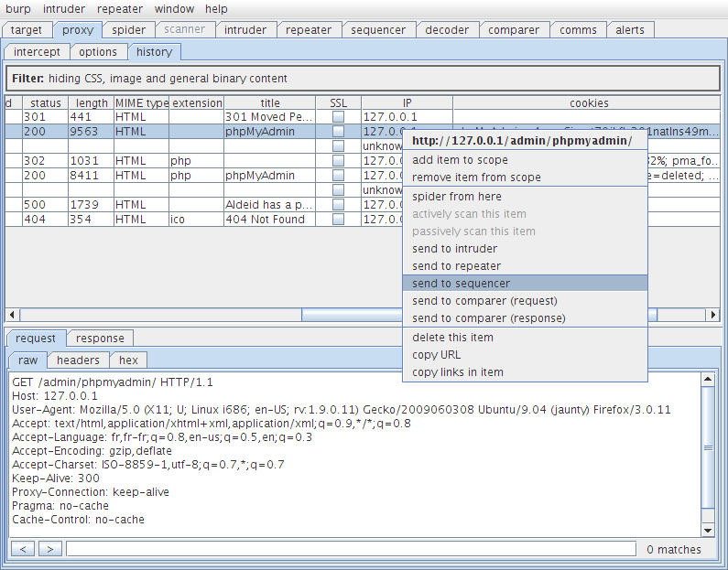This screenshot has height=570, width=728.
Task: Select send to repeater option
Action: point(456,266)
